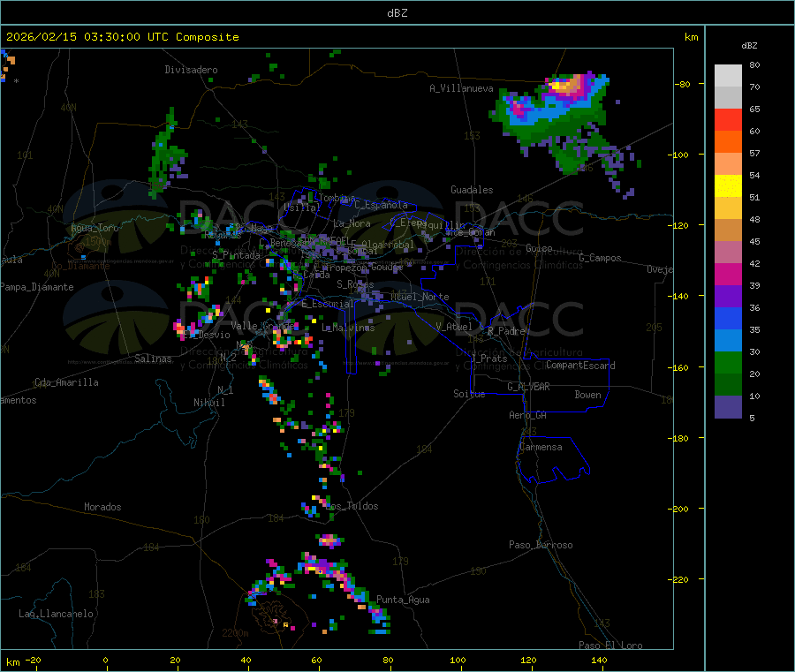Viewport: 795px width, 672px height.
Task: Click the V_Atuel location label
Action: 454,327
